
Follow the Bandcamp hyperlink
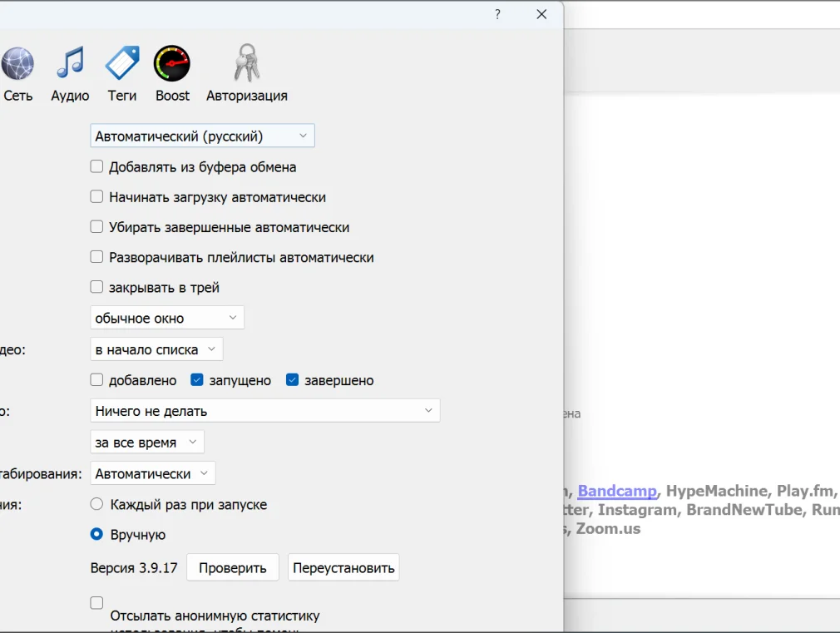617,491
